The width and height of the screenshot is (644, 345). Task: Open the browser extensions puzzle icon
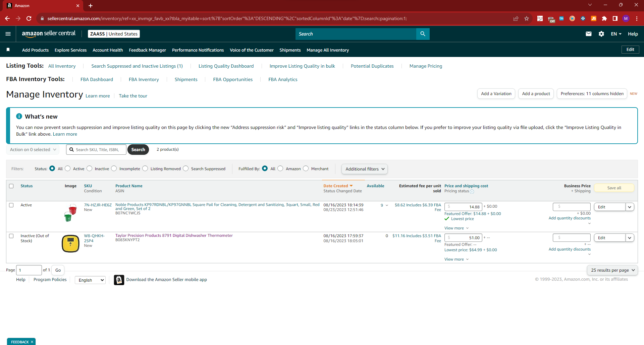pyautogui.click(x=604, y=18)
